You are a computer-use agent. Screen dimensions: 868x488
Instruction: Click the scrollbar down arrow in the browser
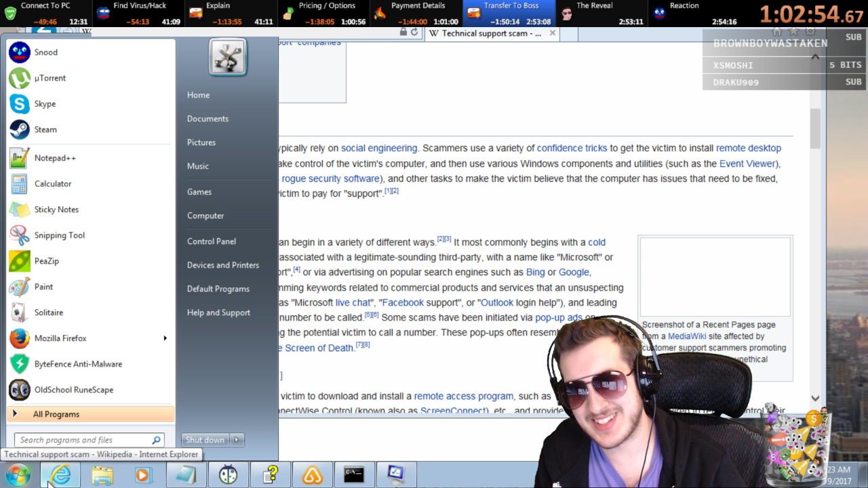coord(815,399)
